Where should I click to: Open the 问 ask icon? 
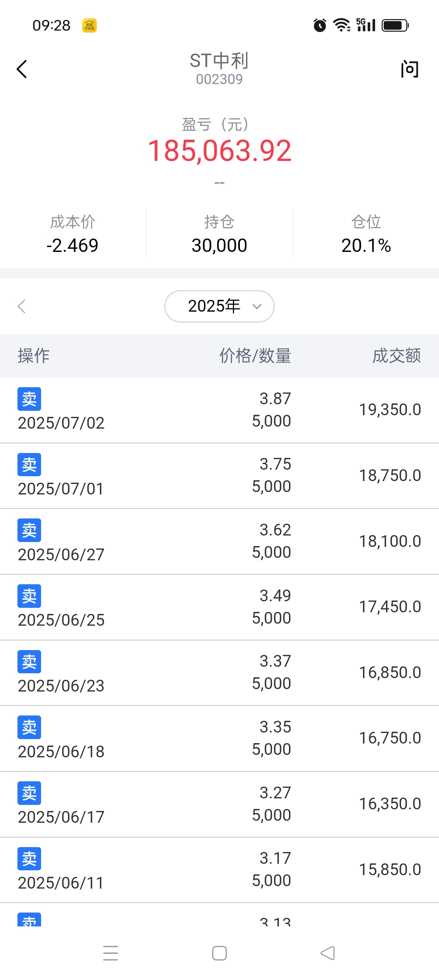tap(409, 69)
